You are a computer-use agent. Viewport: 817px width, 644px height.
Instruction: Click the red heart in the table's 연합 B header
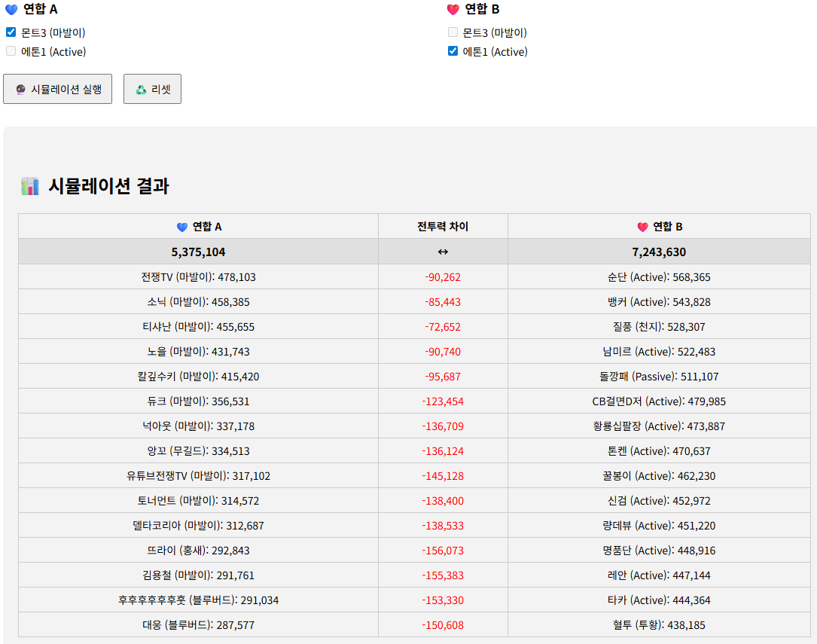[642, 227]
